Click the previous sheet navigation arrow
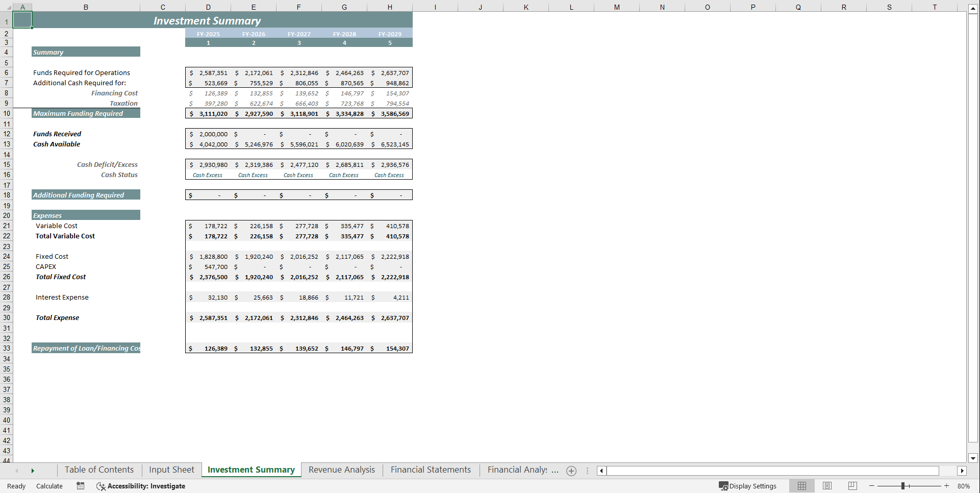Image resolution: width=980 pixels, height=493 pixels. click(x=17, y=471)
